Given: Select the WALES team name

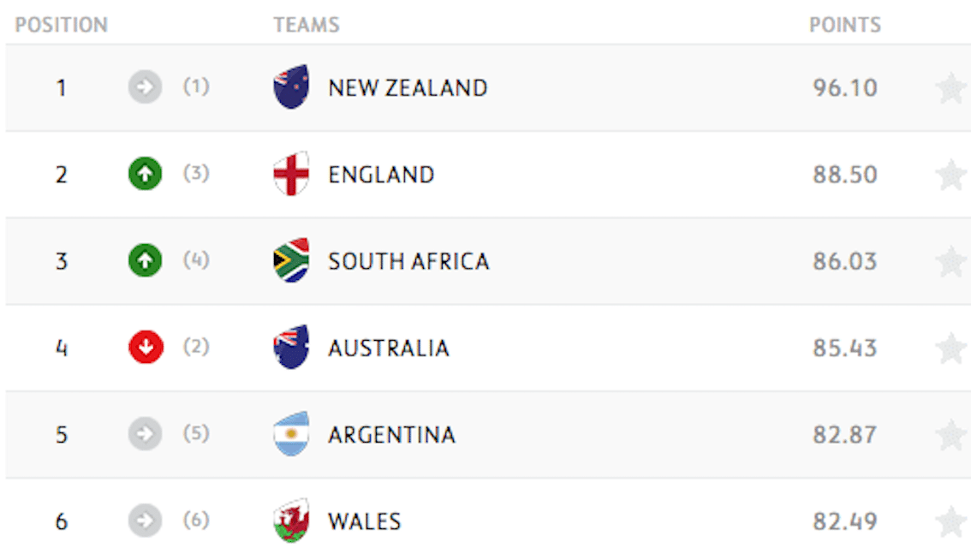Looking at the screenshot, I should tap(365, 521).
